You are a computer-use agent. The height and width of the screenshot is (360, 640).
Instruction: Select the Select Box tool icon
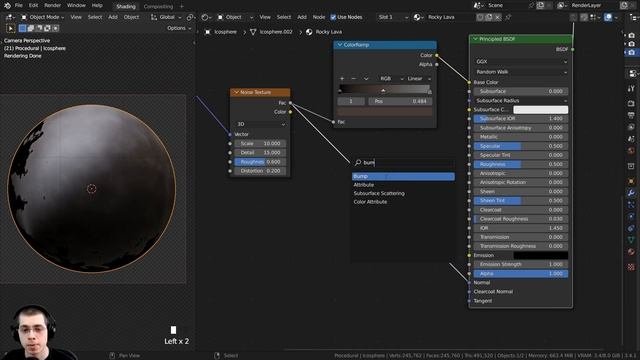click(11, 28)
